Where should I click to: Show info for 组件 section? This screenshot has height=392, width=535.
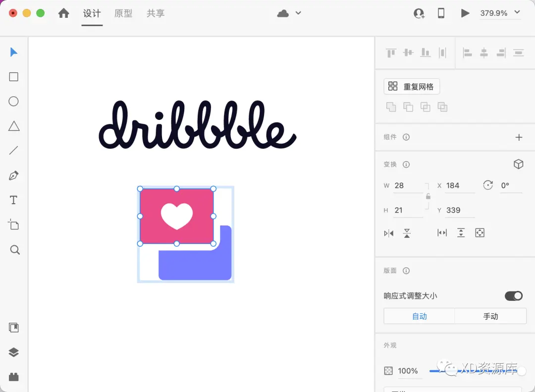(406, 137)
